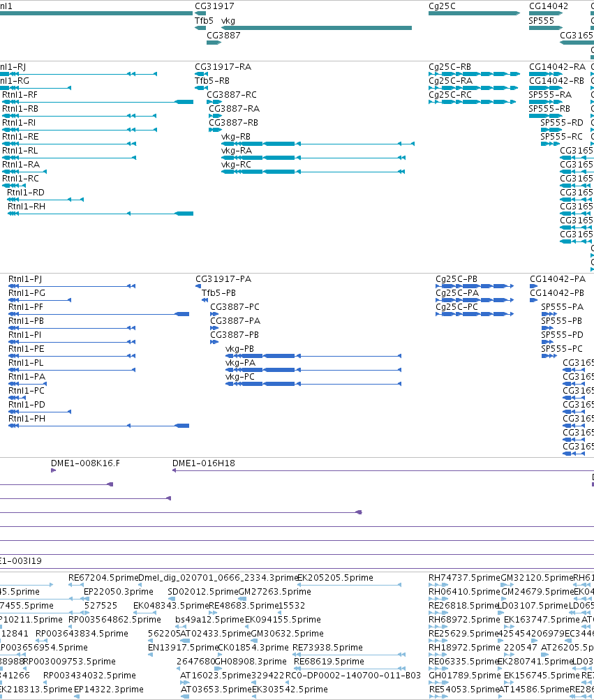Click the CG14042-RA transcript label

558,67
